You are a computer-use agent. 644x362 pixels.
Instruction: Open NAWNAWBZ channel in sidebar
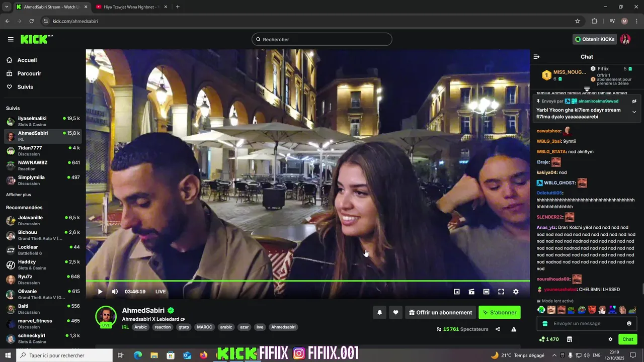pos(43,165)
